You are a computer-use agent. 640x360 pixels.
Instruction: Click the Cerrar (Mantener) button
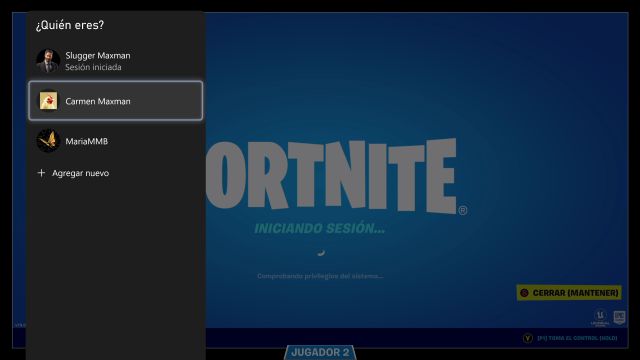[x=569, y=293]
